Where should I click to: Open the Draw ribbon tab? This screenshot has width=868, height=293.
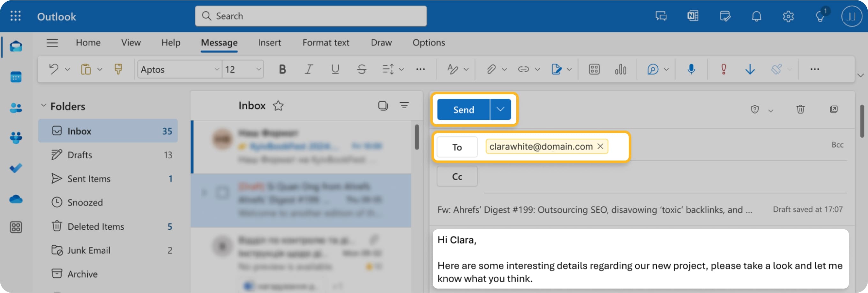coord(381,43)
